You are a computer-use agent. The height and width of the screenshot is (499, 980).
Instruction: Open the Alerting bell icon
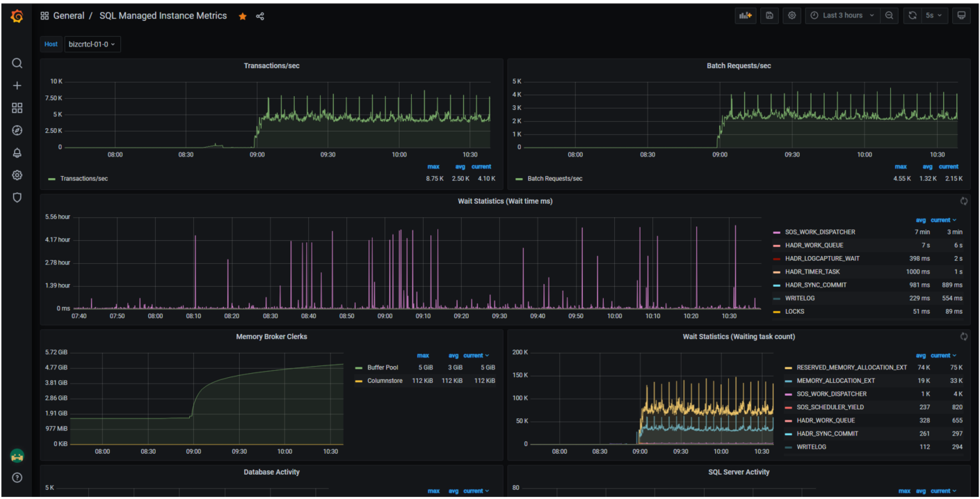coord(17,153)
